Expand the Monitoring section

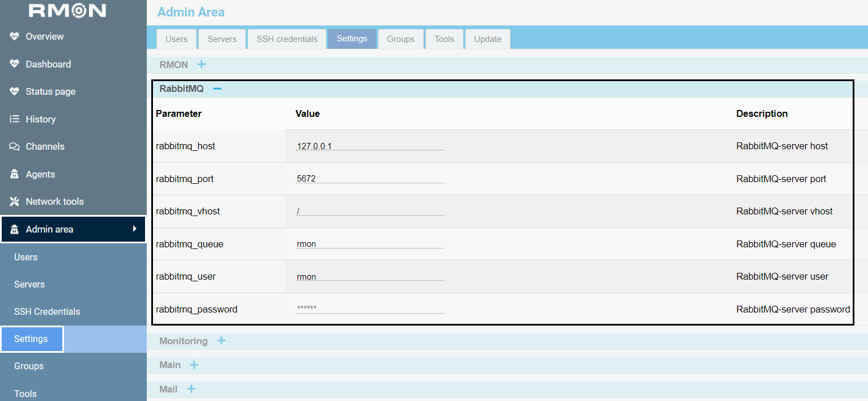[221, 341]
